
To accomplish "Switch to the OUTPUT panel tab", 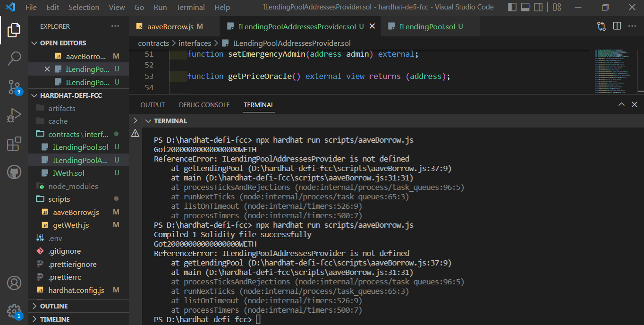I will point(153,105).
